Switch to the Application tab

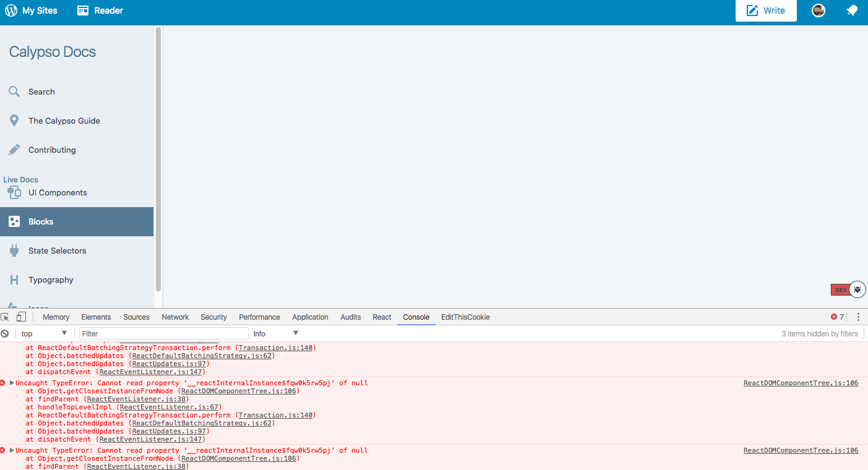pos(310,317)
